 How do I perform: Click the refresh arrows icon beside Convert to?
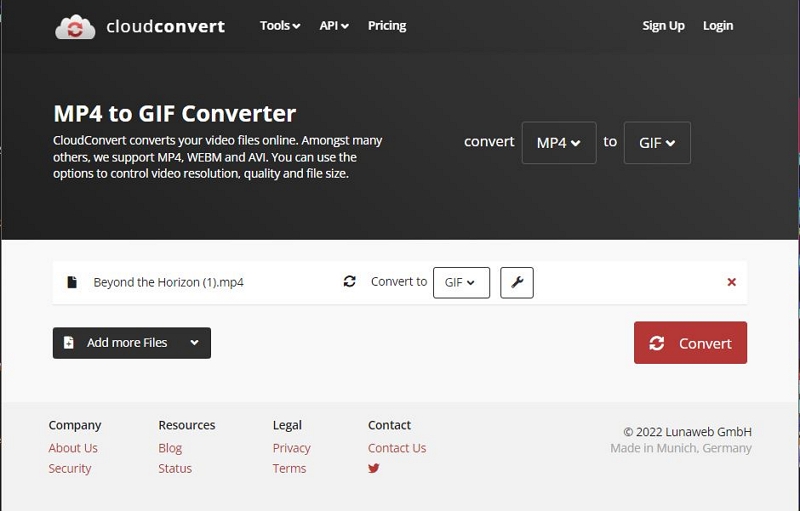[349, 282]
